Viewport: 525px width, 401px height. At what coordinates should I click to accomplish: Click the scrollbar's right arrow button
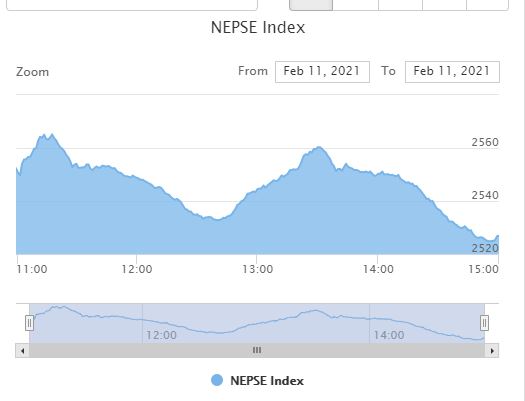point(492,351)
